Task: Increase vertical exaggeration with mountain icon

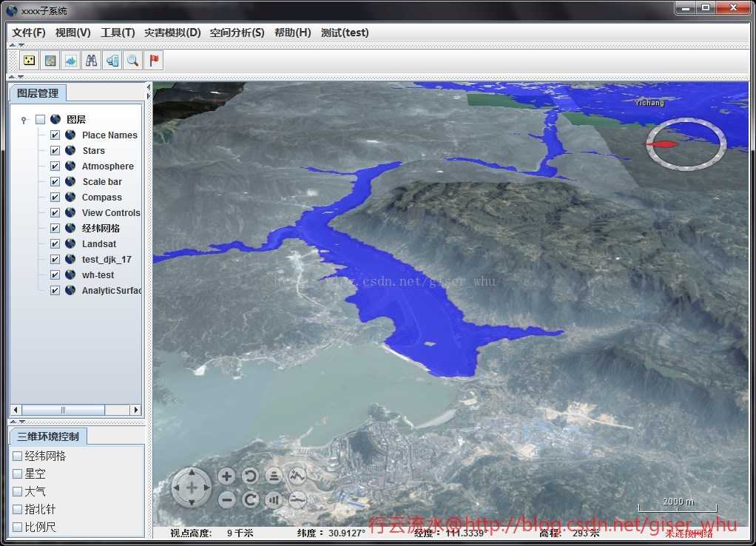Action: click(297, 476)
